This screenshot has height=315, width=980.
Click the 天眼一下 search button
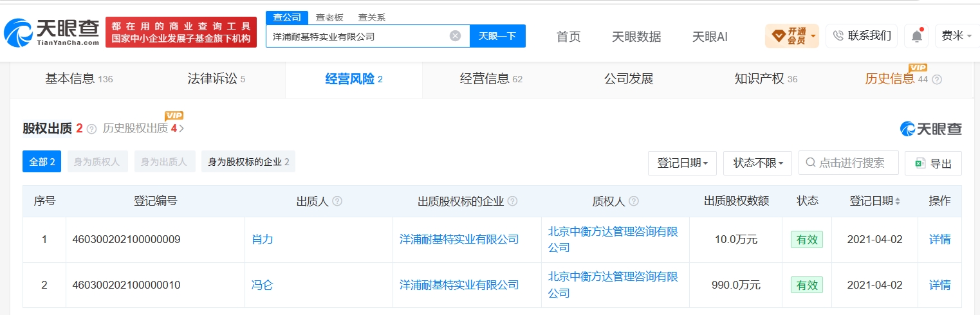pos(497,36)
